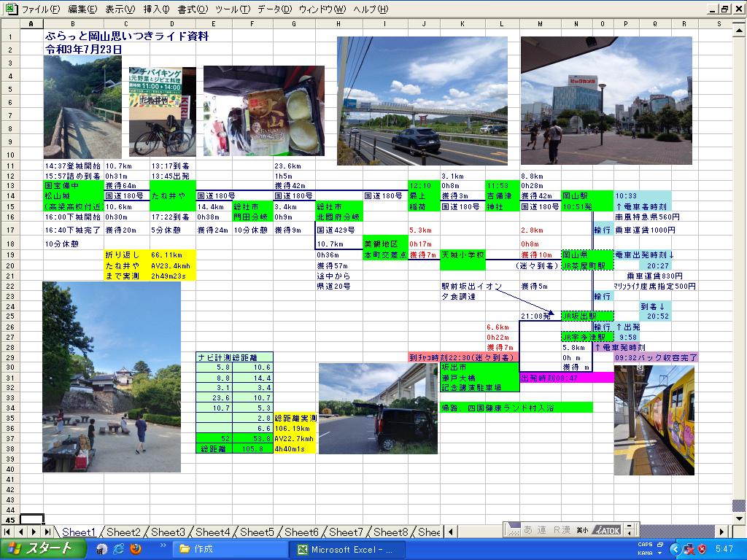The width and height of the screenshot is (747, 560).
Task: Click the Firefox icon in quick launch
Action: click(135, 549)
